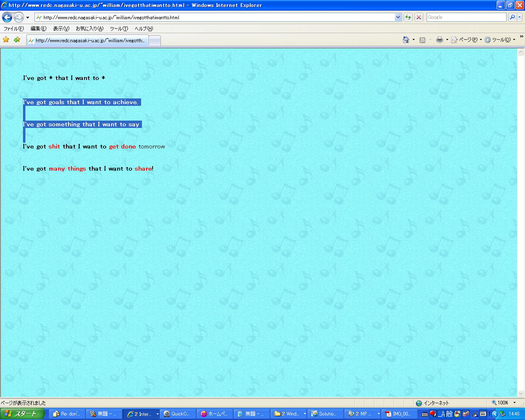Open Favorites Center star icon
The height and width of the screenshot is (420, 525).
(6, 40)
